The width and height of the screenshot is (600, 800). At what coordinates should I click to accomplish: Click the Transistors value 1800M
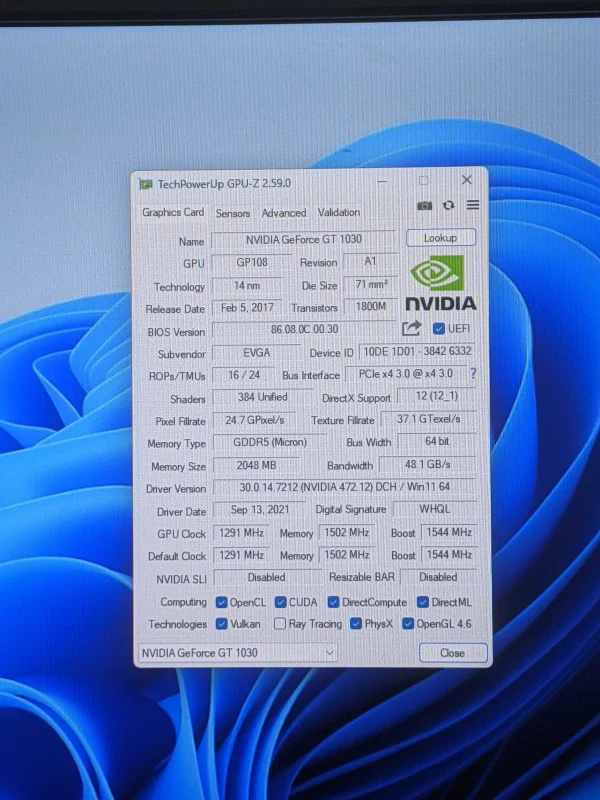pos(371,306)
